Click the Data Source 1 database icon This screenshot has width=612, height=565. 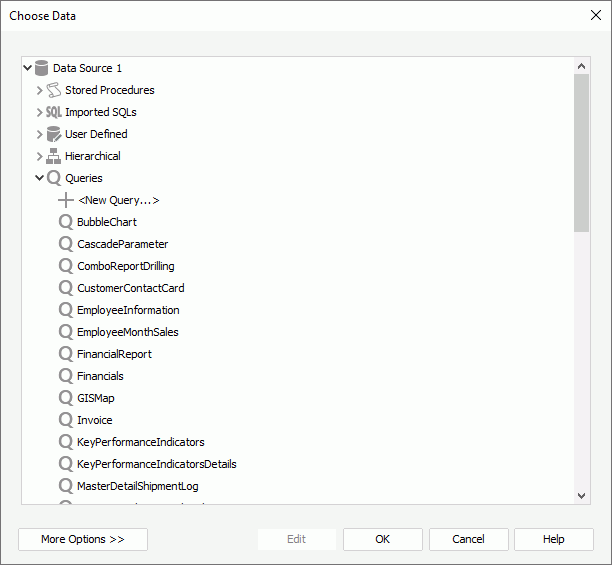coord(41,68)
